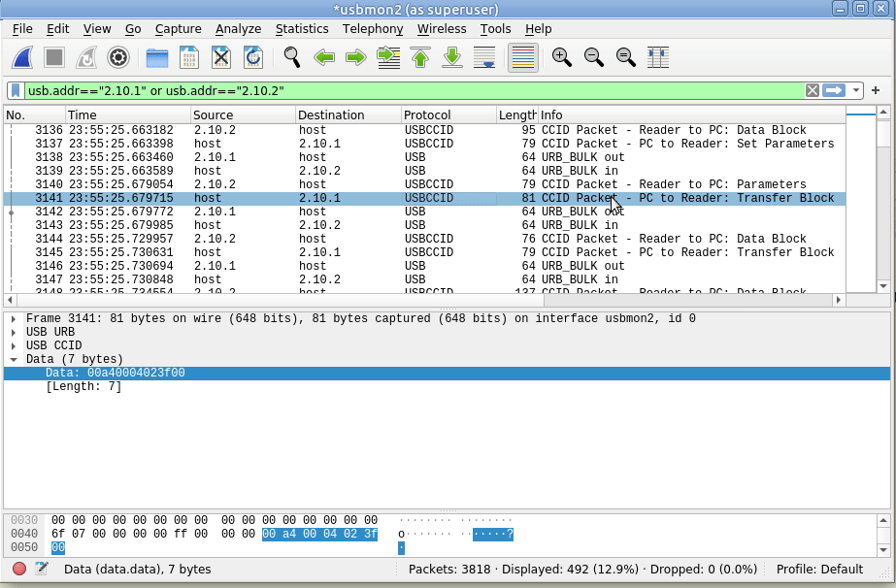Jump to the last packet
The height and width of the screenshot is (588, 896).
tap(452, 57)
